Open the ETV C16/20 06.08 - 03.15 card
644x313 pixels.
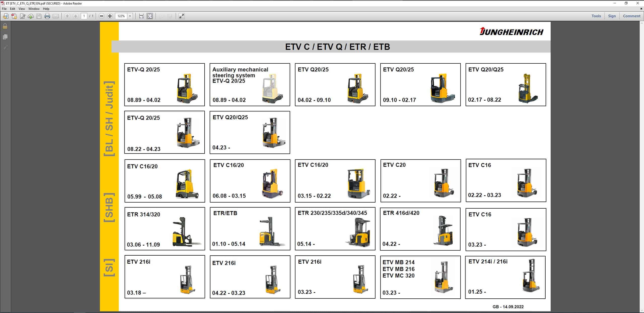coord(250,181)
